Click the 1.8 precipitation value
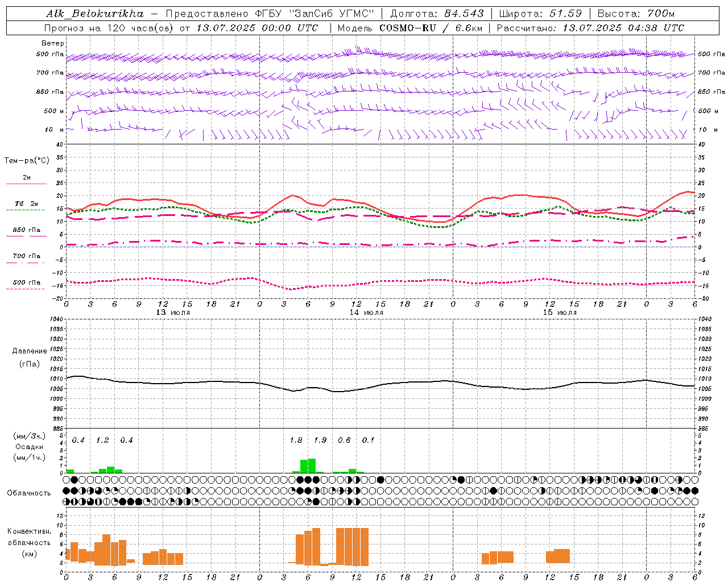 296,440
